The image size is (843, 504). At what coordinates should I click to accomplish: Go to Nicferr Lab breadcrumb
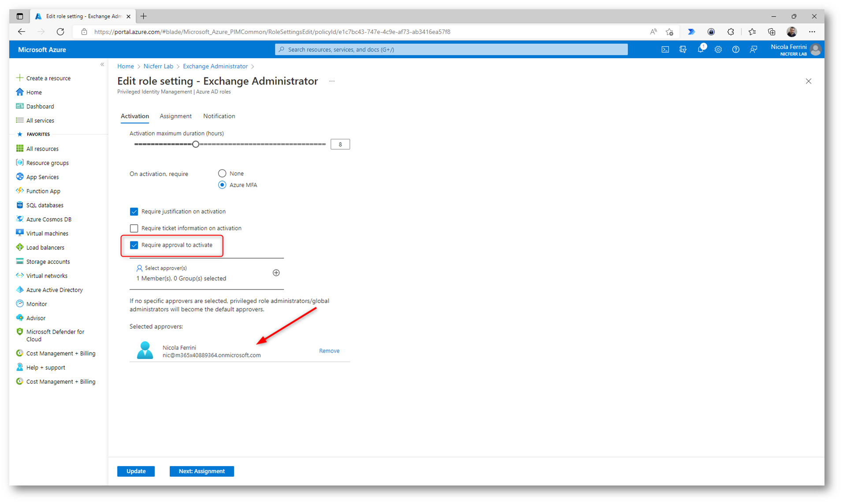(x=158, y=67)
